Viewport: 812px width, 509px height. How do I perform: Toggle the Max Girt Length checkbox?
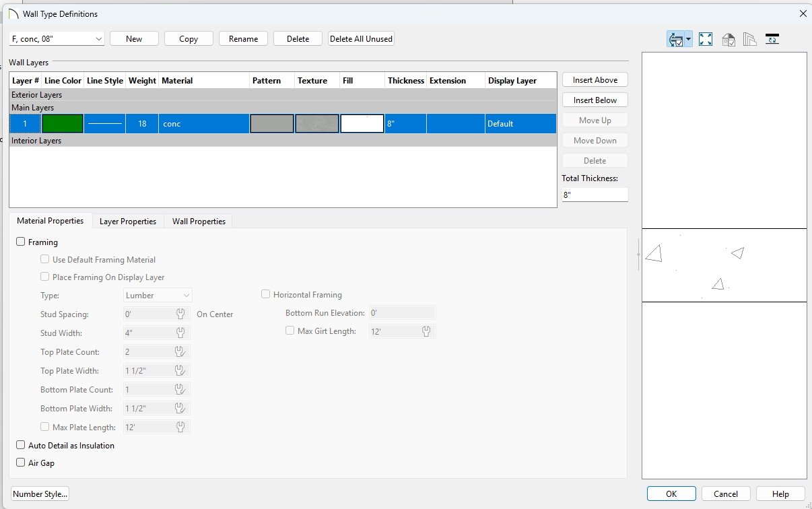290,331
